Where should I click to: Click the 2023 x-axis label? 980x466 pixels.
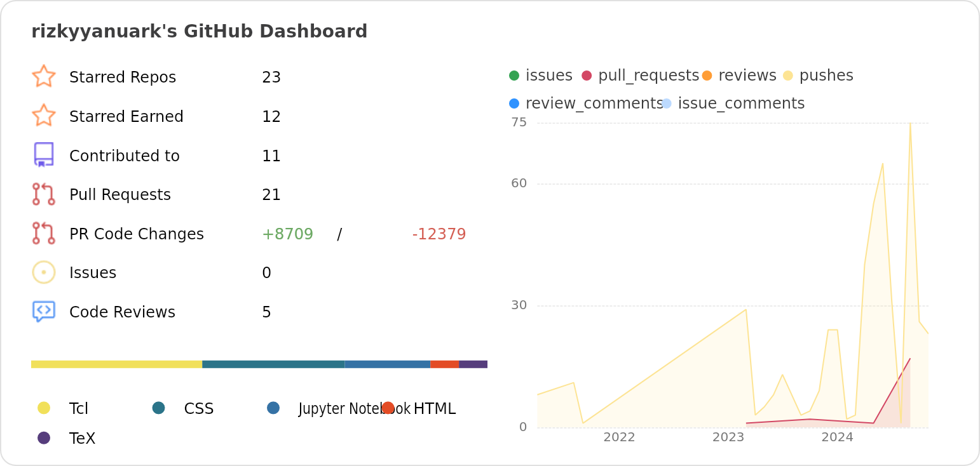click(728, 437)
